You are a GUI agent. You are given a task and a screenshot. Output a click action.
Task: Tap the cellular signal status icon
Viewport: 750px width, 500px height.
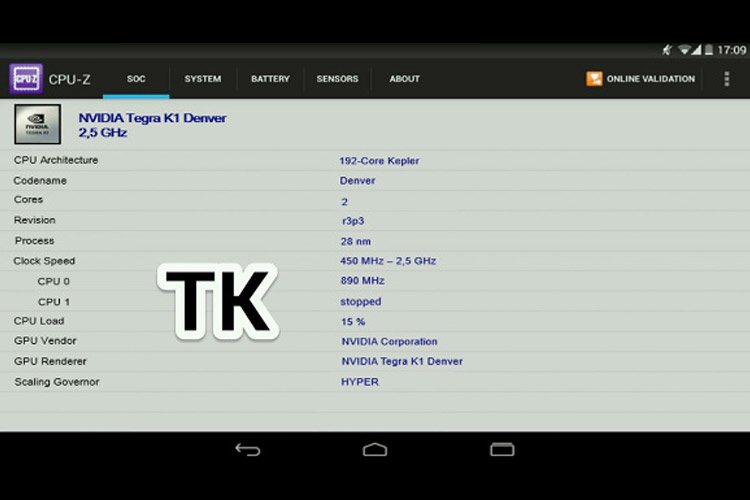(x=696, y=50)
